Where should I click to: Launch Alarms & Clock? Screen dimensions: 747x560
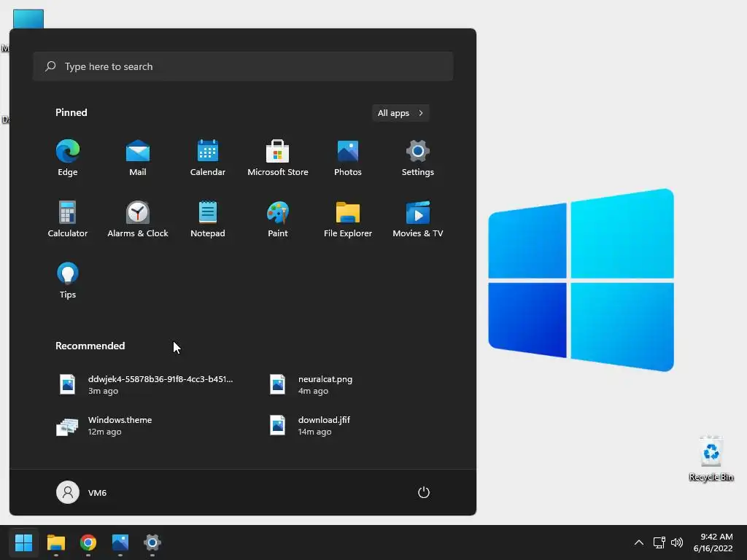(x=138, y=219)
